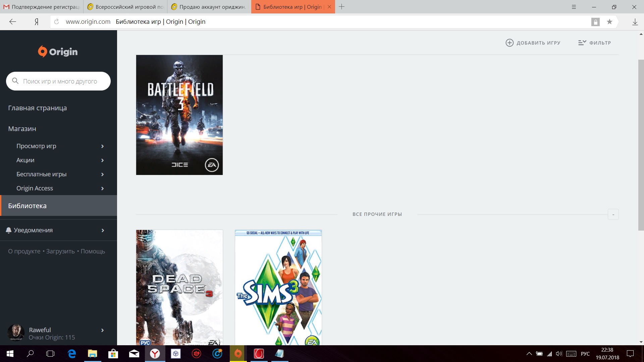Image resolution: width=644 pixels, height=362 pixels.
Task: Open Origin Access submenu item
Action: [35, 188]
